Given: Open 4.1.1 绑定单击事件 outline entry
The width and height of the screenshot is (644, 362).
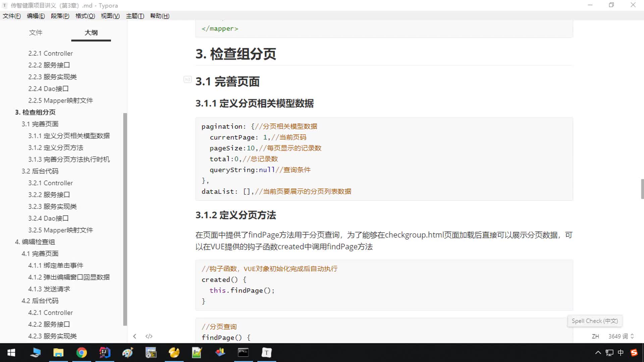Looking at the screenshot, I should [56, 265].
